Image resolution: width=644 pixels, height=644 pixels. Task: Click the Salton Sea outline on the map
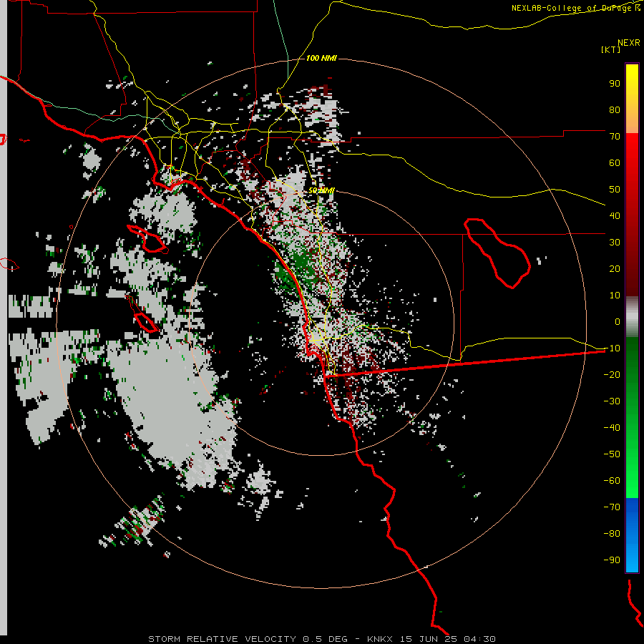tap(497, 253)
